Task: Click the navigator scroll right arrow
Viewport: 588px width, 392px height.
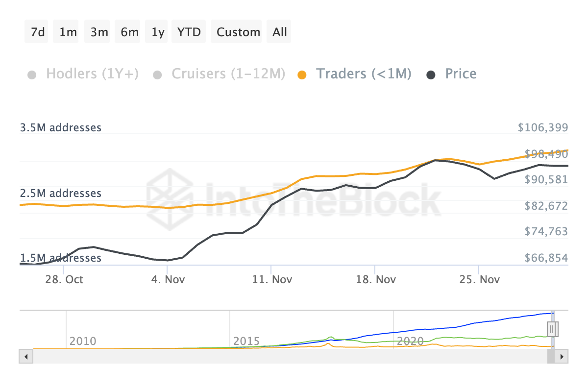Action: pos(562,356)
